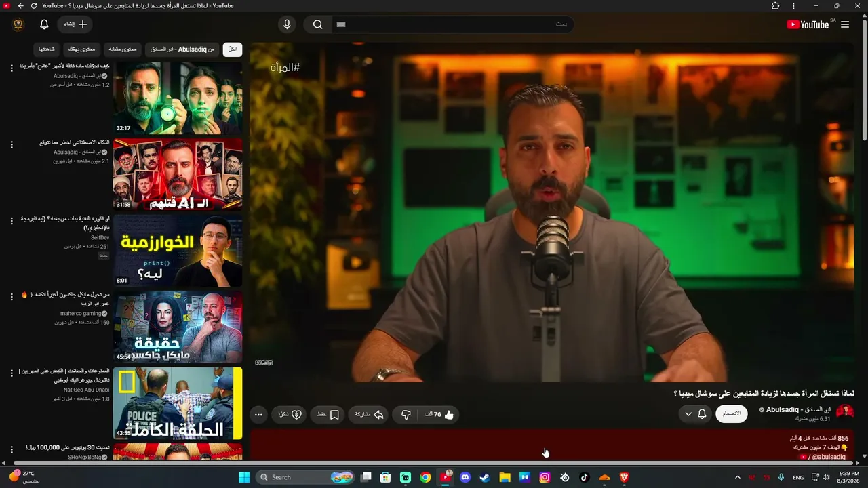This screenshot has height=488, width=868.
Task: Start voice search with the microphone
Action: [287, 24]
